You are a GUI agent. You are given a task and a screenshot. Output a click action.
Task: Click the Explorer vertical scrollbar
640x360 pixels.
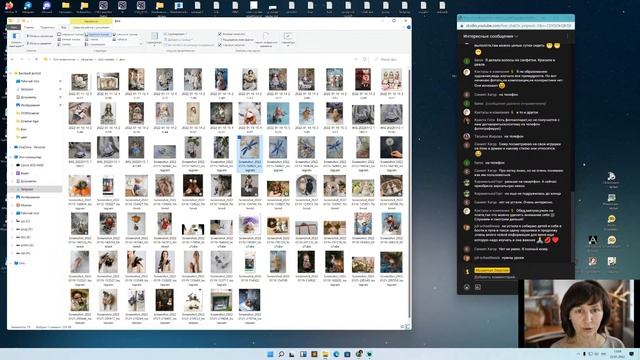tap(409, 194)
